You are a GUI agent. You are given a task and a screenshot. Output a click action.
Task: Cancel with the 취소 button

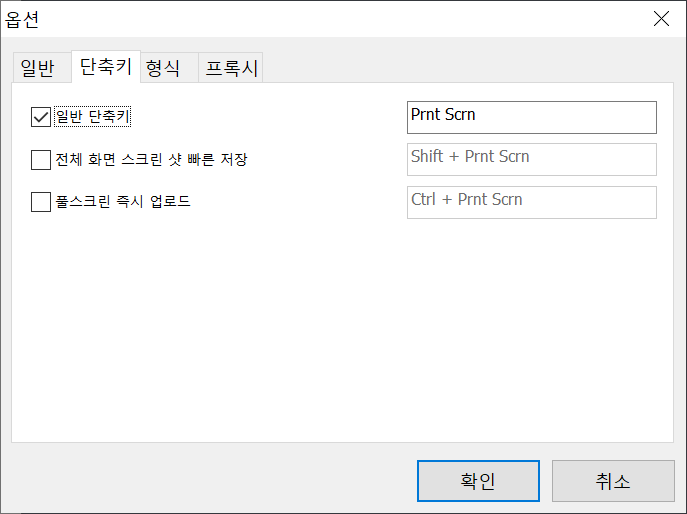click(613, 481)
